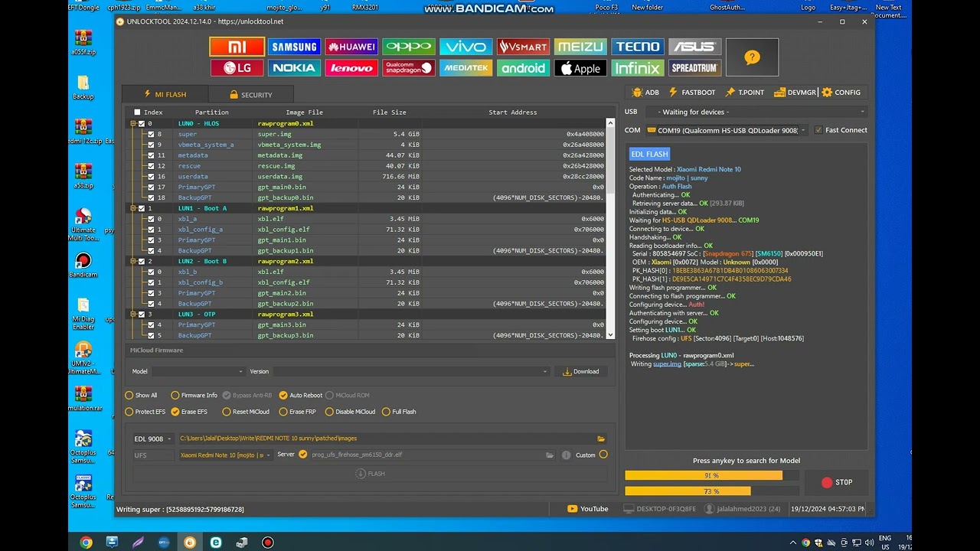Select the Samsung brand icon

(294, 47)
